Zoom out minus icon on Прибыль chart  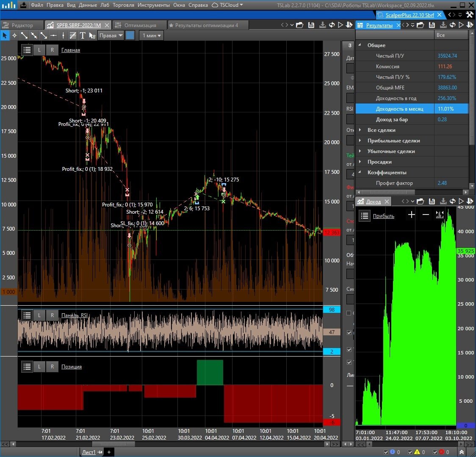coord(426,215)
